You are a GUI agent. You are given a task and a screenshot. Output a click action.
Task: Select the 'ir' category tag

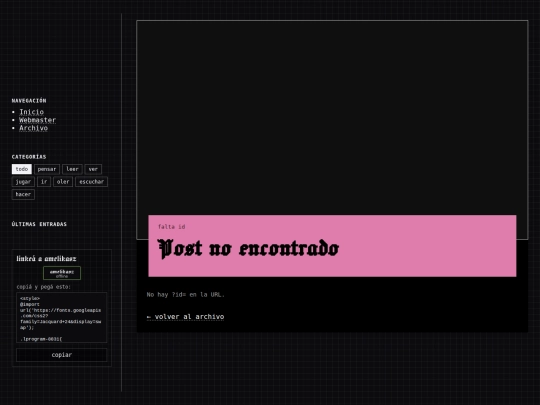point(44,182)
